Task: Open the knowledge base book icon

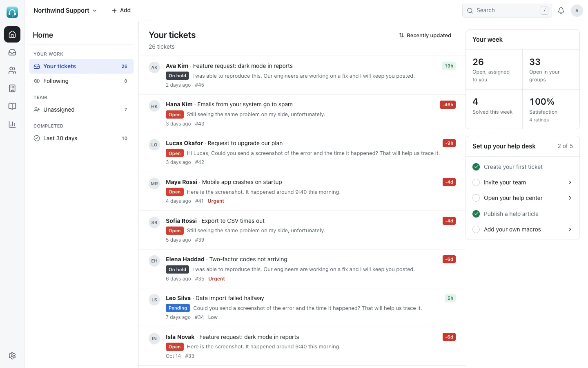Action: [x=12, y=106]
